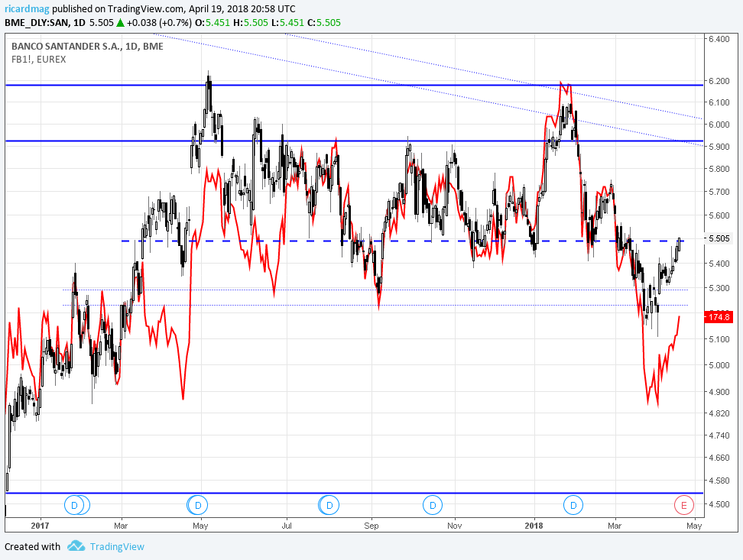Click the Sep time axis label

click(x=371, y=526)
